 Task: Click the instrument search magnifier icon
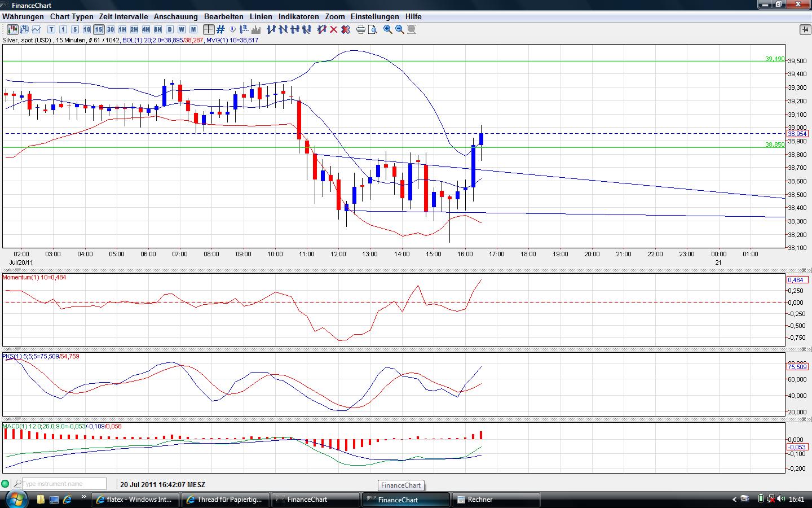pos(17,484)
